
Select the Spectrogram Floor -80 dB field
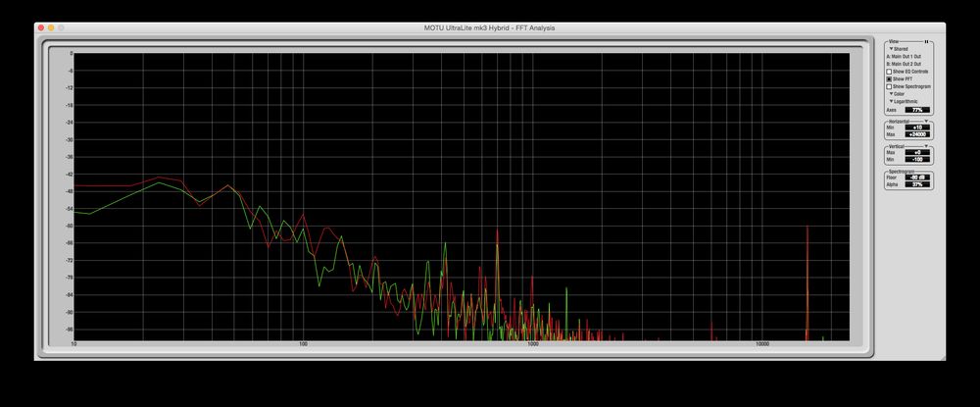tap(917, 178)
